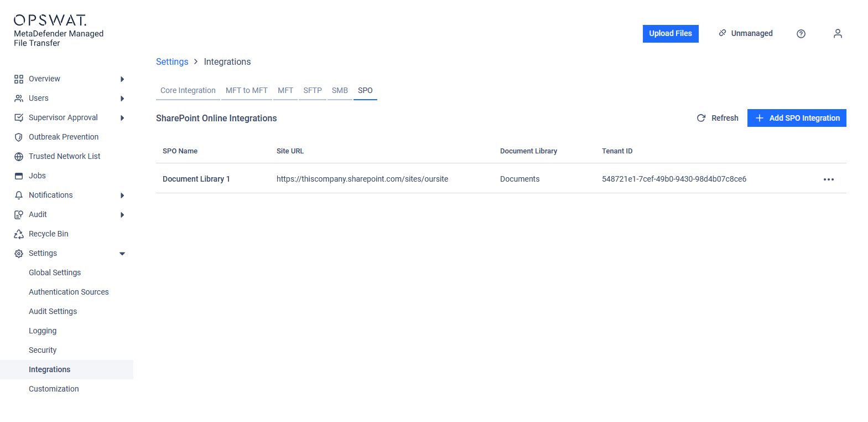Open Global Settings in sidebar
Viewport: 868px width, 422px height.
pyautogui.click(x=55, y=272)
